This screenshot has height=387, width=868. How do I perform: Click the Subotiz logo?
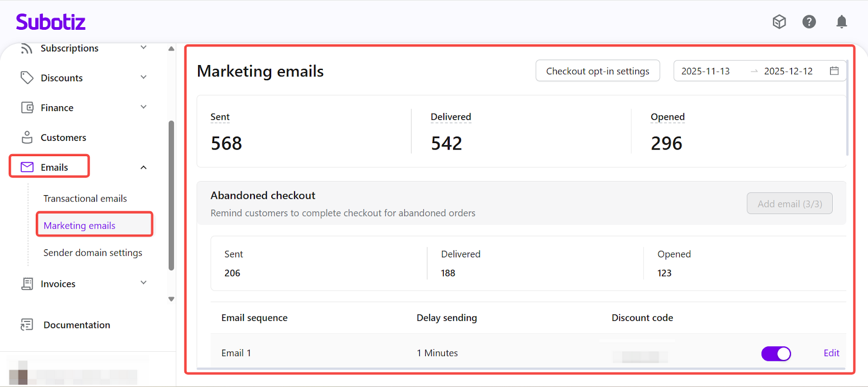click(50, 22)
